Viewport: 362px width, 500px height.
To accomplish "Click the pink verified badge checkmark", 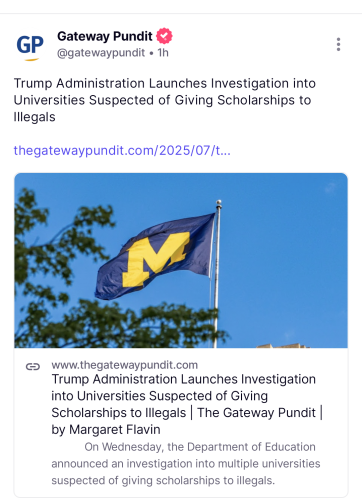I will [x=164, y=36].
